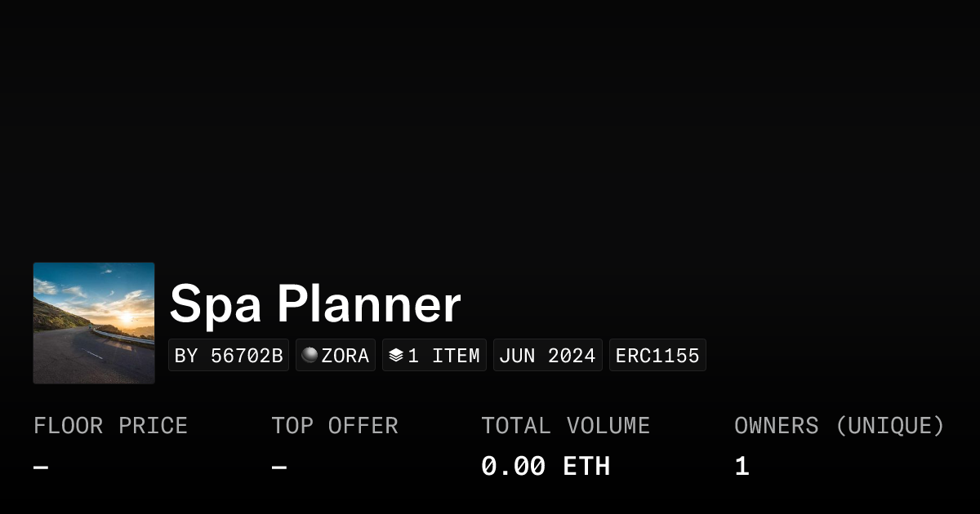This screenshot has height=514, width=980.
Task: Click the TOTAL VOLUME label
Action: pyautogui.click(x=565, y=426)
